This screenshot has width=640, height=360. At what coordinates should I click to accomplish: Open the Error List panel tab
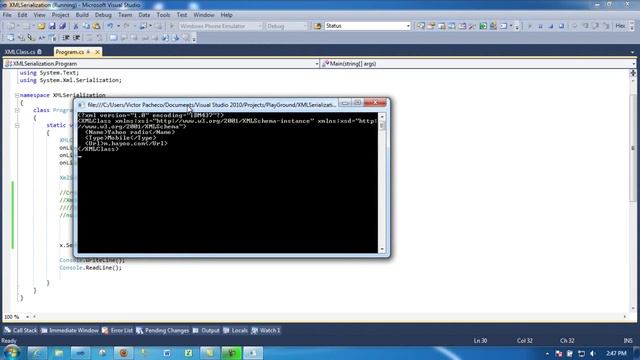[x=118, y=331]
